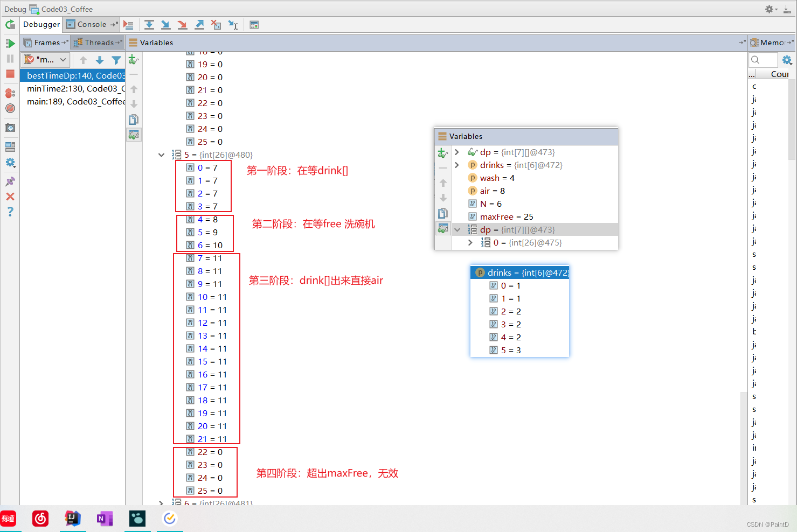
Task: Pin the debug tab
Action: 10,181
